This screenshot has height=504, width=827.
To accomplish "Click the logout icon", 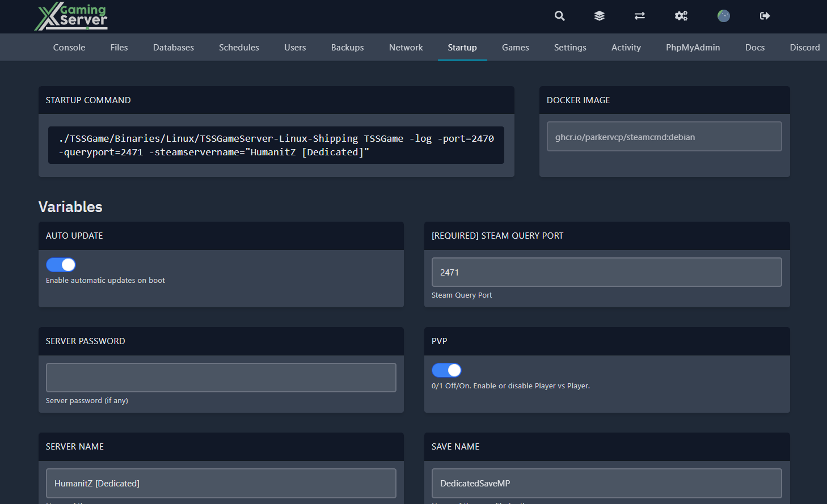I will point(764,16).
